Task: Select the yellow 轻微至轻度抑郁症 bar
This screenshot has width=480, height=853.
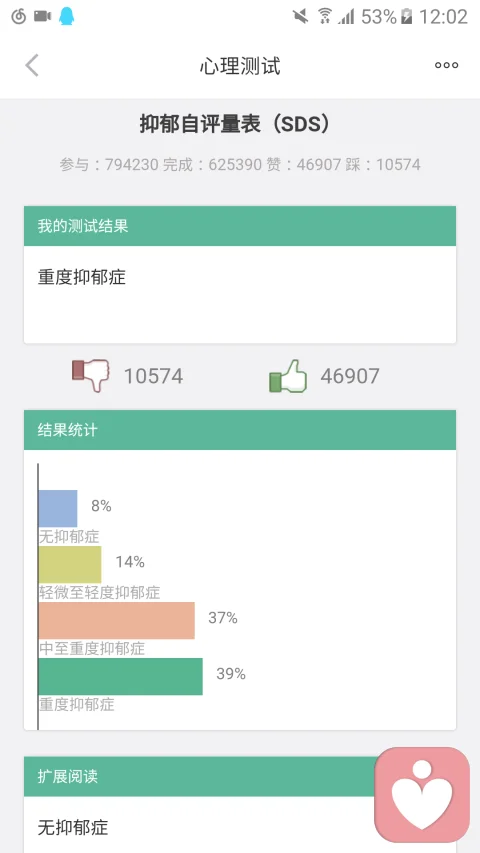Action: click(70, 565)
